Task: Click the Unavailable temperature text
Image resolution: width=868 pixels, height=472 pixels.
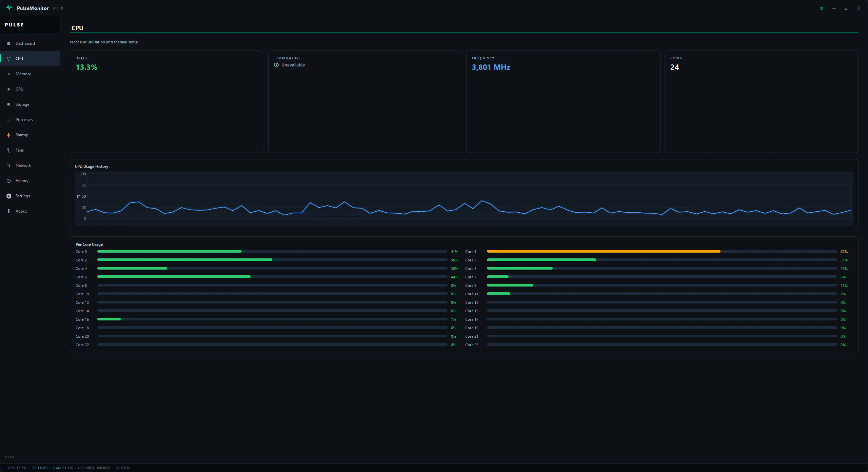Action: click(x=293, y=65)
